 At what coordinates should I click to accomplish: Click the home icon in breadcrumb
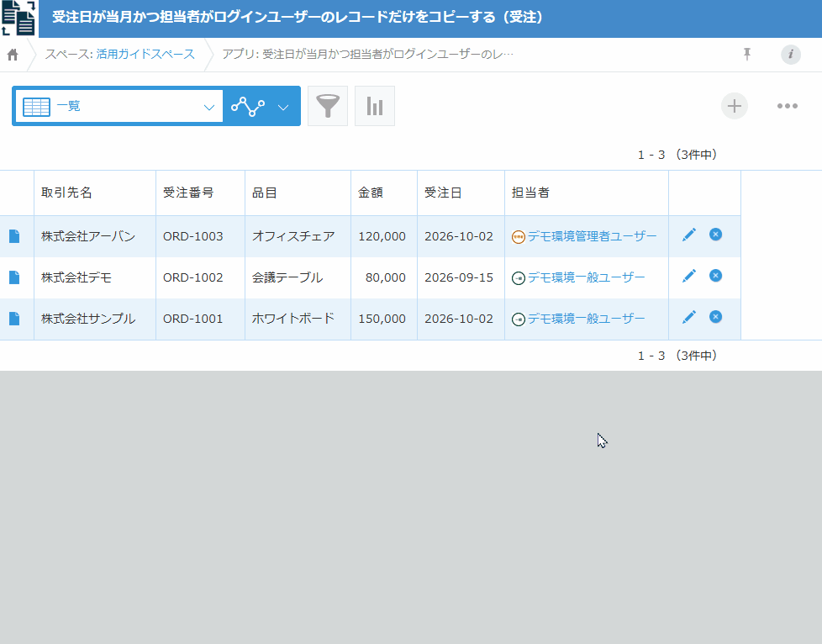(13, 55)
